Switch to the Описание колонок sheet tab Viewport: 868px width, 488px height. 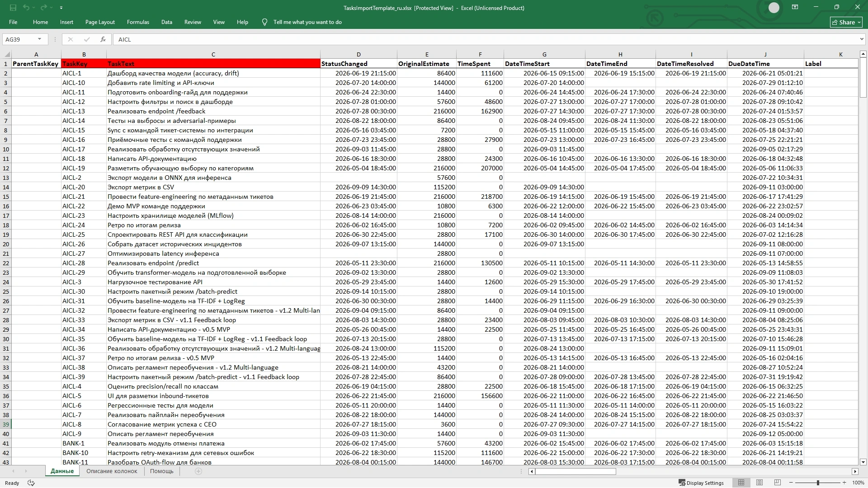[112, 471]
